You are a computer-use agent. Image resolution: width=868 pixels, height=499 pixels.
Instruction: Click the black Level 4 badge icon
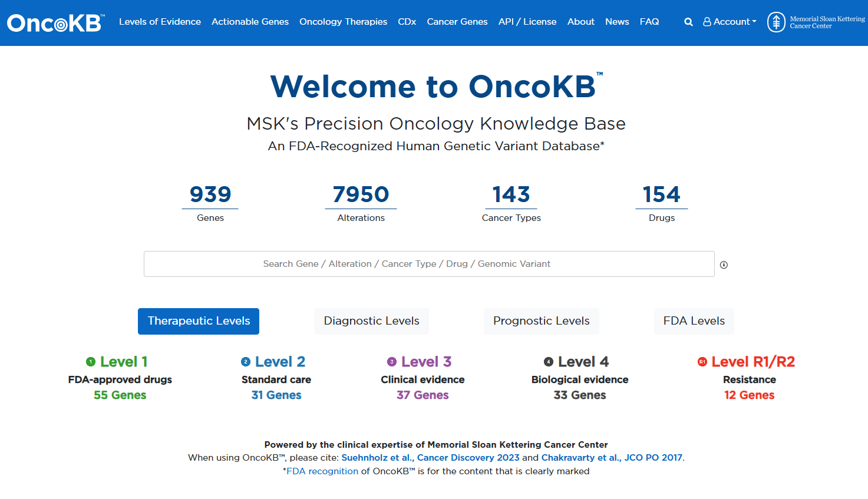(x=549, y=362)
